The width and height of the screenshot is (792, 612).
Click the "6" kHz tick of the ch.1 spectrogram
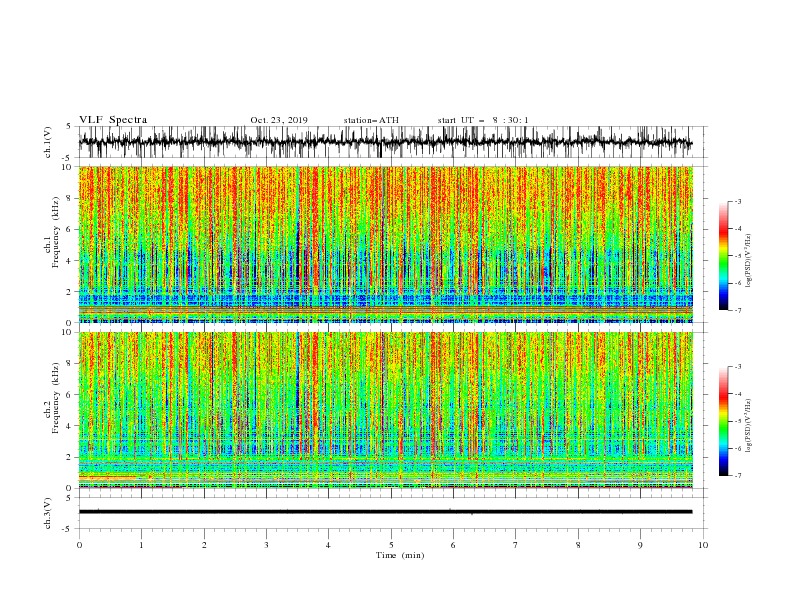click(x=70, y=229)
